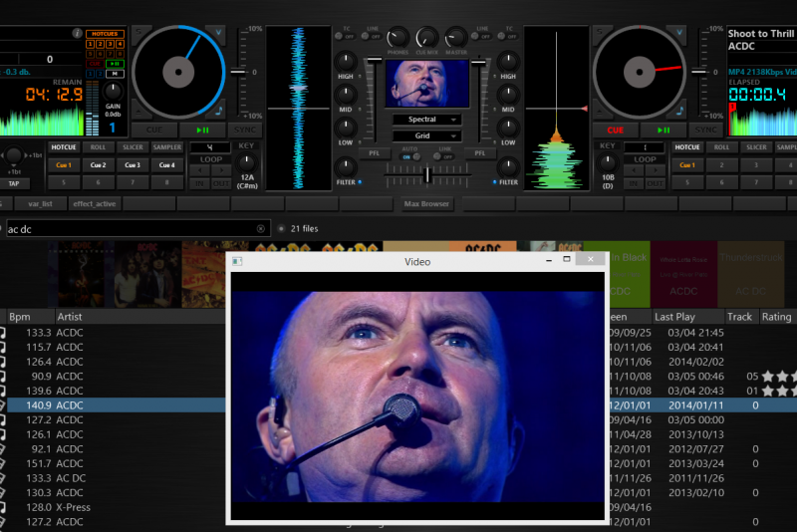Click small hotcue number 1 under HOTCUES
This screenshot has width=797, height=532.
click(x=90, y=44)
